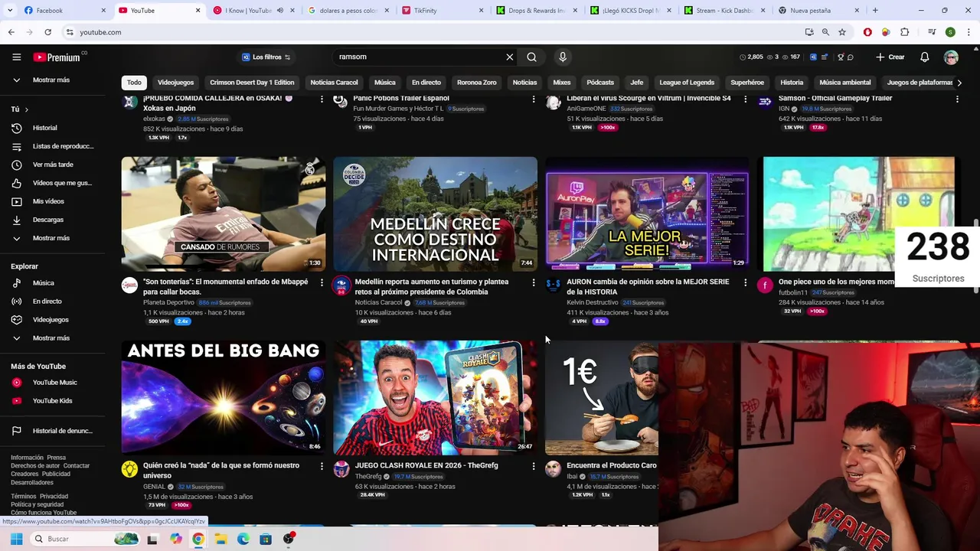Open Descargas in the sidebar
Image resolution: width=980 pixels, height=551 pixels.
coord(48,220)
